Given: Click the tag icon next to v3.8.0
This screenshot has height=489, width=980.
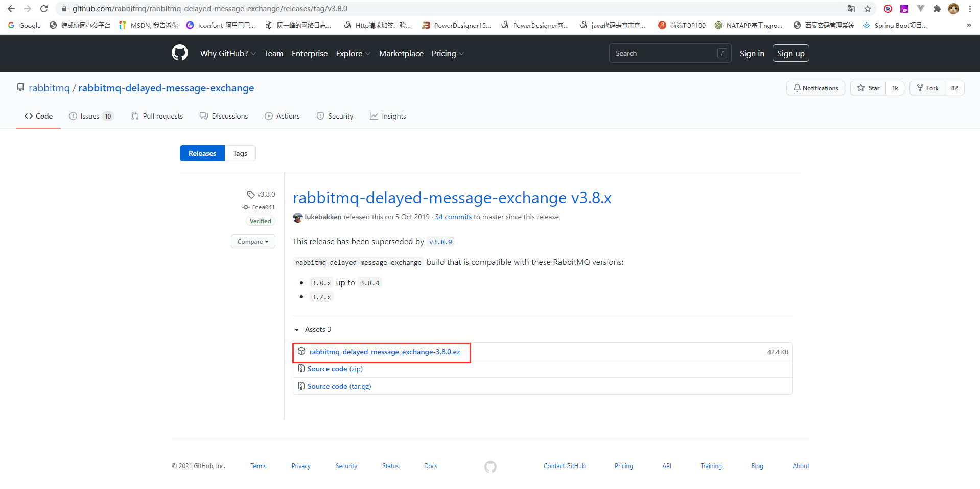Looking at the screenshot, I should tap(251, 195).
